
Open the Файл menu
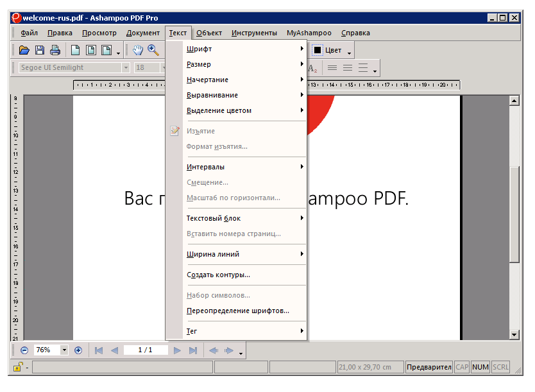(x=29, y=33)
